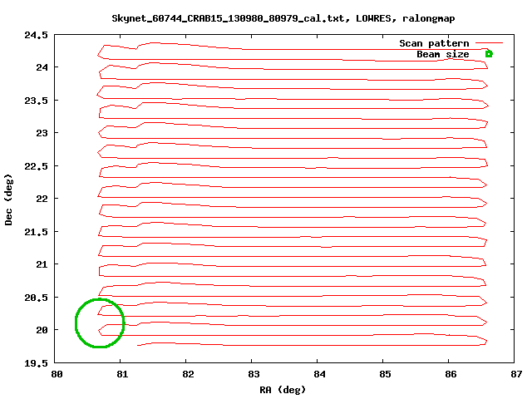
Task: Click the large green beam circle
Action: pyautogui.click(x=100, y=323)
